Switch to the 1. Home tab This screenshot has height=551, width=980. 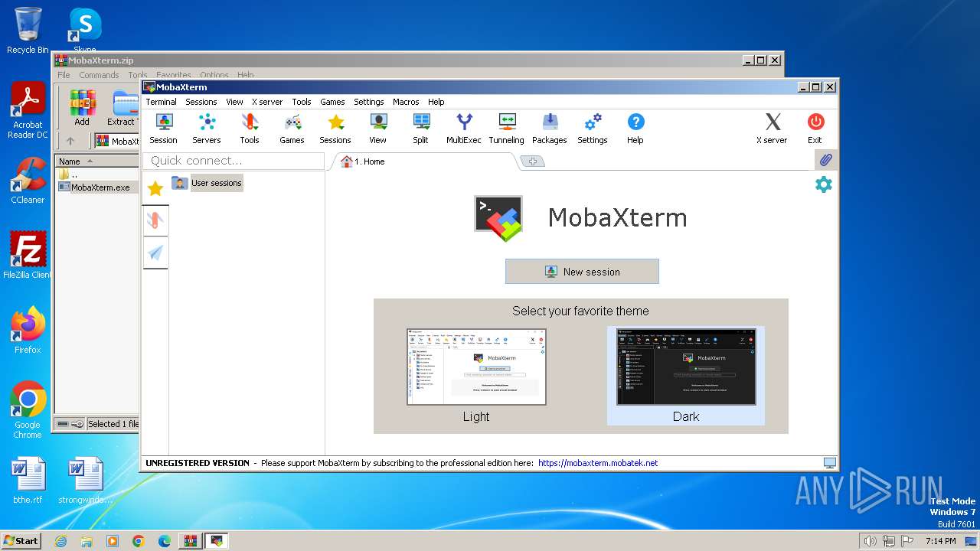pos(421,161)
